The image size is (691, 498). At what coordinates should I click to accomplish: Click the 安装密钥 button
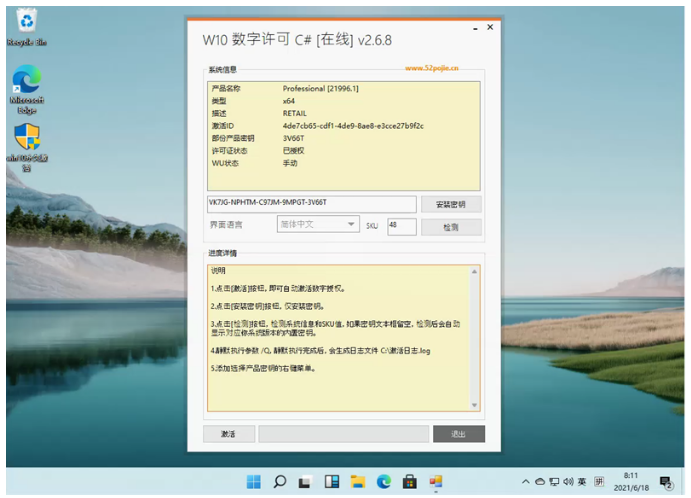coord(451,204)
